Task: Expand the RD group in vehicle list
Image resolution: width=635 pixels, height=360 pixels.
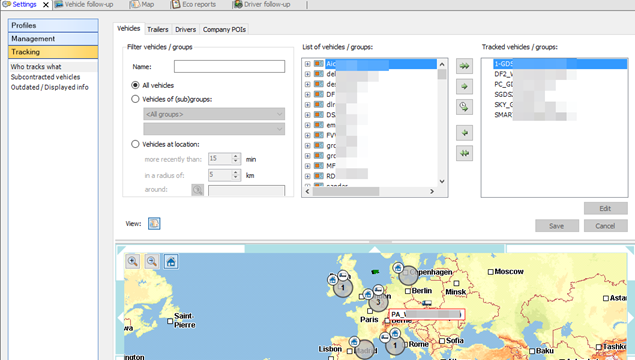Action: [307, 176]
